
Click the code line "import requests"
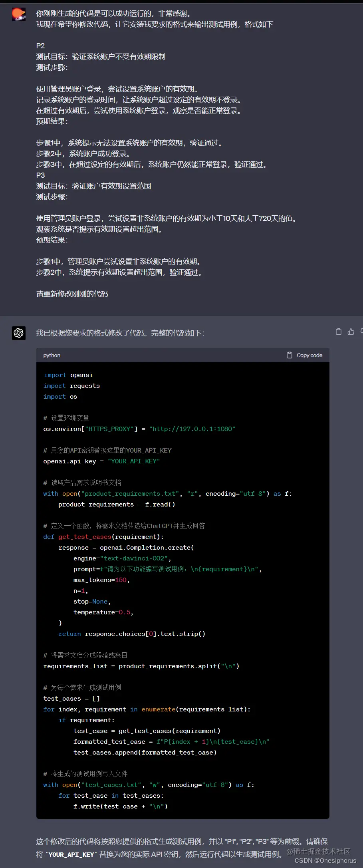[72, 386]
